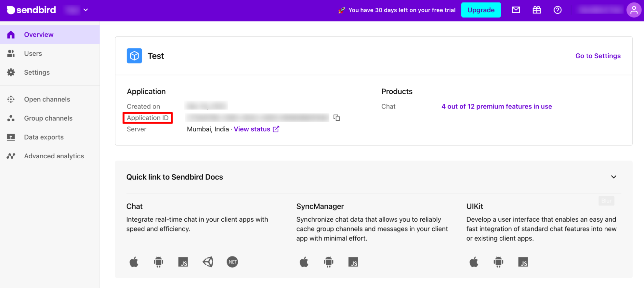The width and height of the screenshot is (644, 288).
Task: Collapse the Quick link to Sendbird Docs section
Action: (x=614, y=177)
